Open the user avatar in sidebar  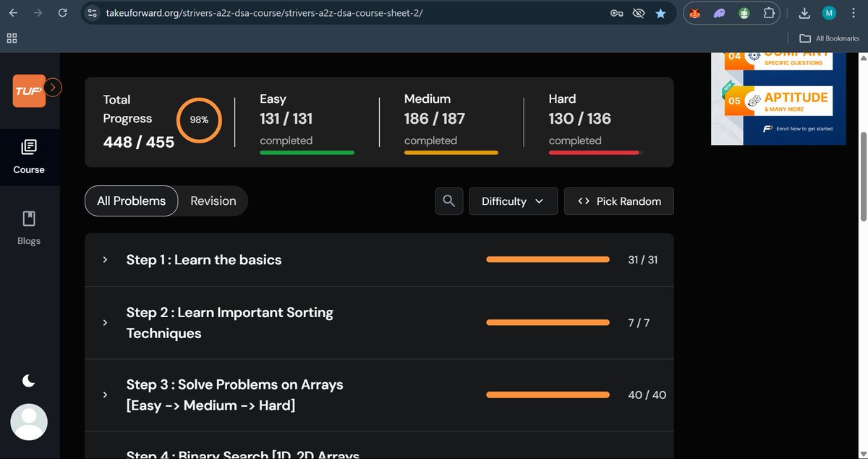[x=29, y=422]
